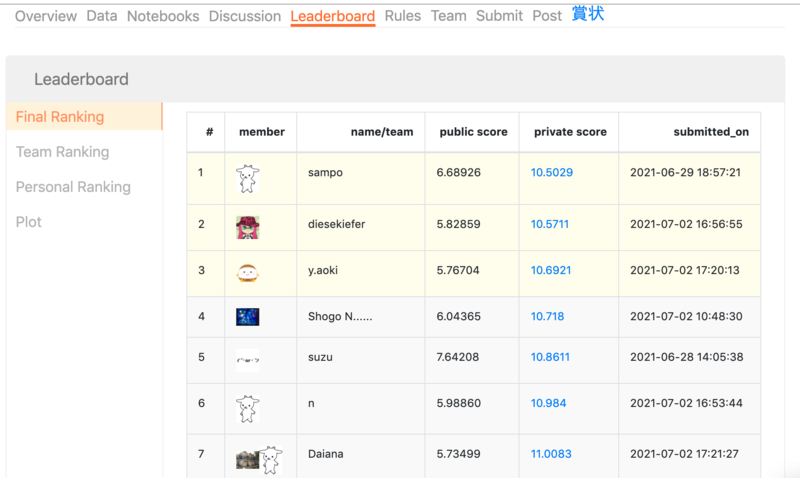Click public score 5.73499
Viewport: 800px width, 478px height.
[x=458, y=454]
